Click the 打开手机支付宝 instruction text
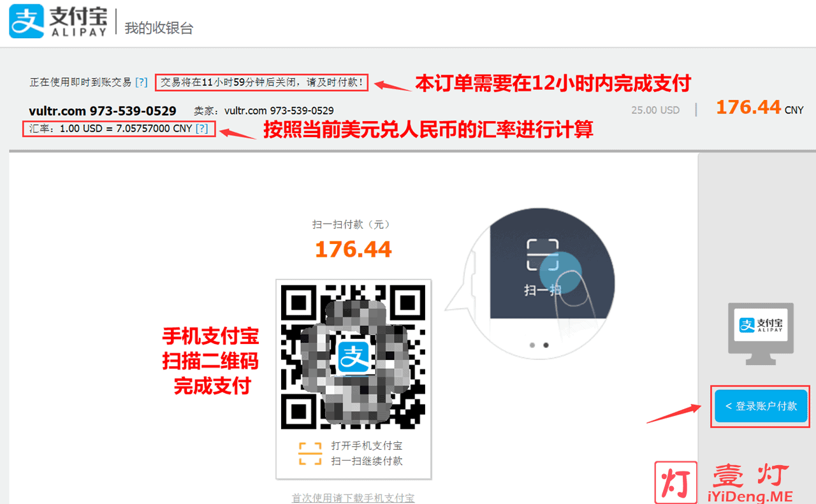The image size is (816, 504). click(367, 446)
